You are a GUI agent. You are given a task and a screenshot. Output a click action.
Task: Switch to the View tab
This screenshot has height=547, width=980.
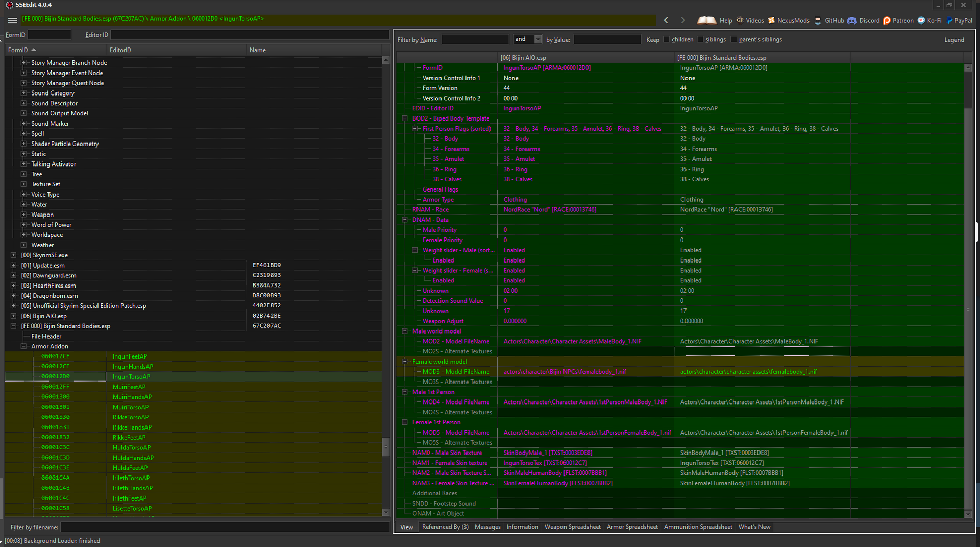(x=407, y=527)
